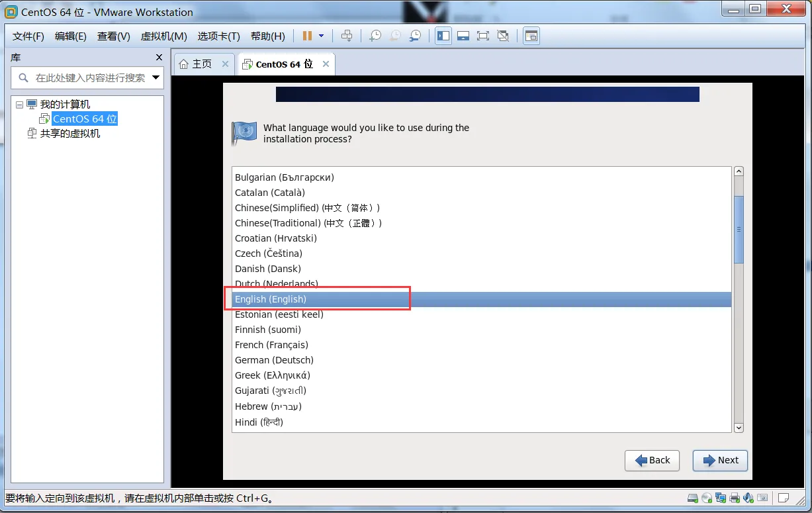Image resolution: width=812 pixels, height=513 pixels.
Task: Click the CD/DVD drive status icon
Action: coord(707,498)
